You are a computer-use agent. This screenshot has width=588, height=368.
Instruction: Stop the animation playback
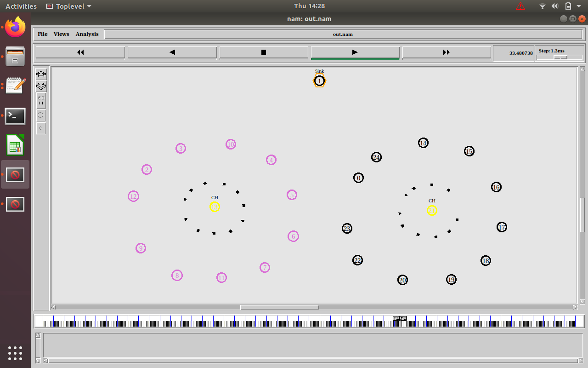click(264, 52)
